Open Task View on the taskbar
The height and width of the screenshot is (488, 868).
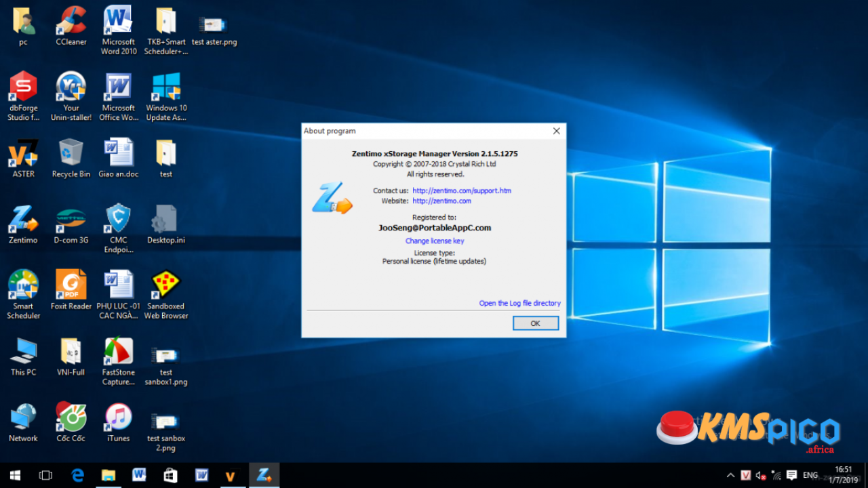point(45,475)
